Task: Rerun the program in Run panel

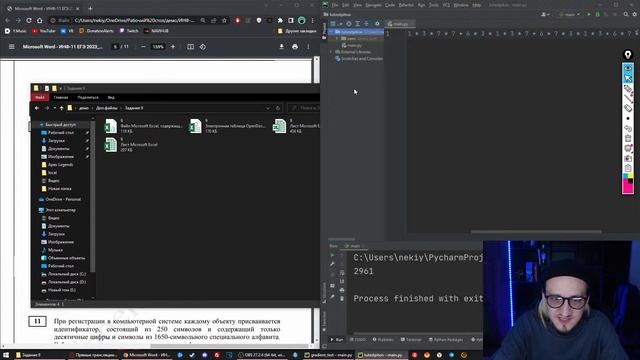Action: [x=332, y=256]
